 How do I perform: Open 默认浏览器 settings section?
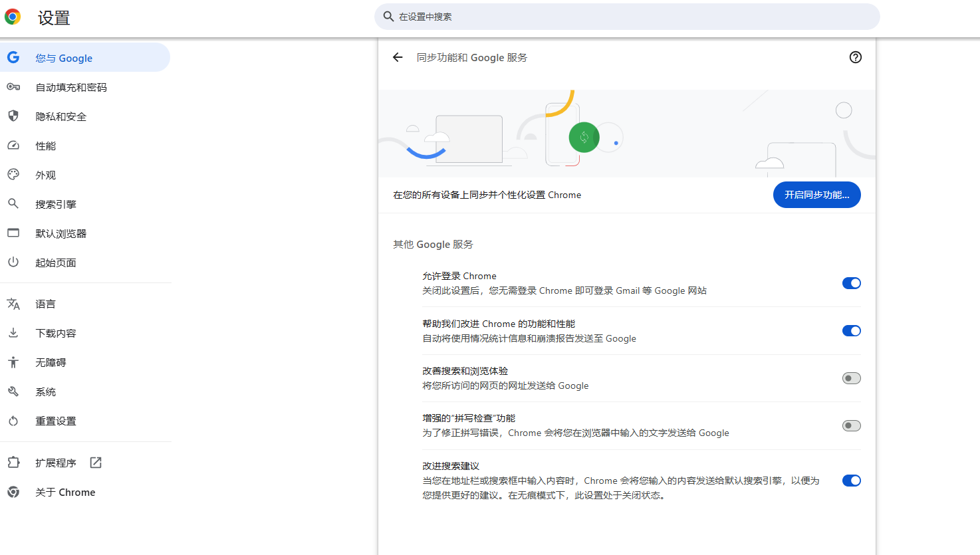click(85, 233)
